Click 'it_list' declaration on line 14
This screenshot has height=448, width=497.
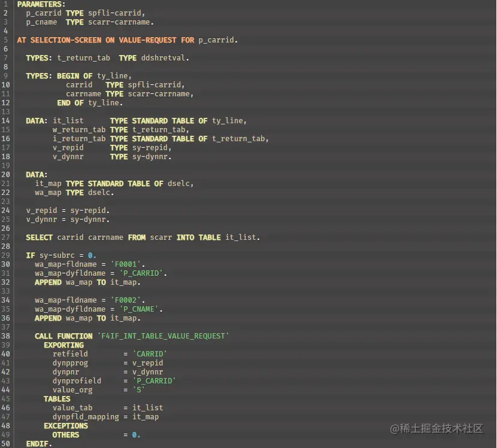coord(68,121)
